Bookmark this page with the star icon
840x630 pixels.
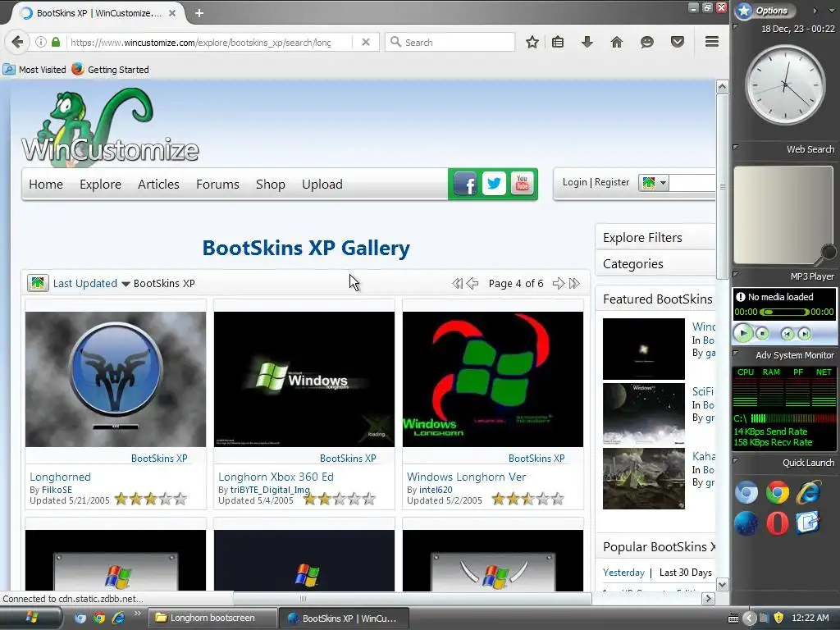[532, 42]
